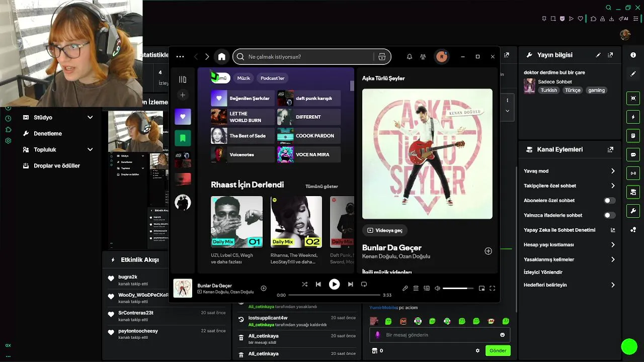Image resolution: width=644 pixels, height=362 pixels.
Task: Click the Turkish stream tag
Action: (549, 90)
